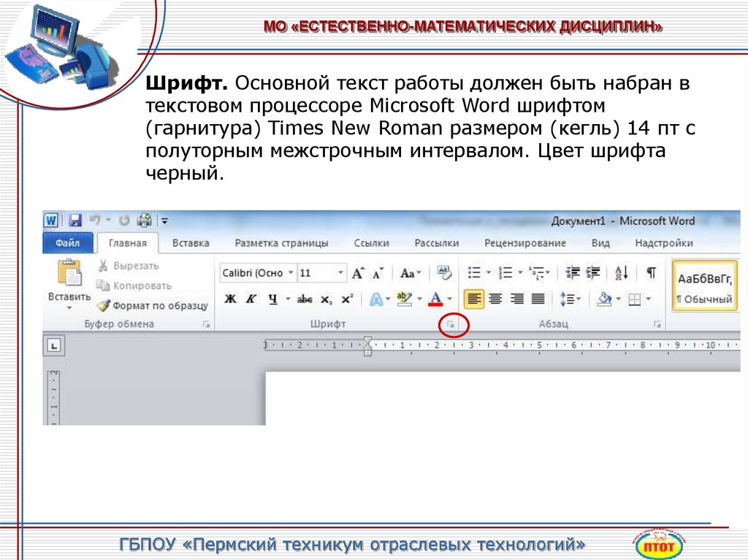748x560 pixels.
Task: Click the justify alignment icon
Action: coord(538,299)
